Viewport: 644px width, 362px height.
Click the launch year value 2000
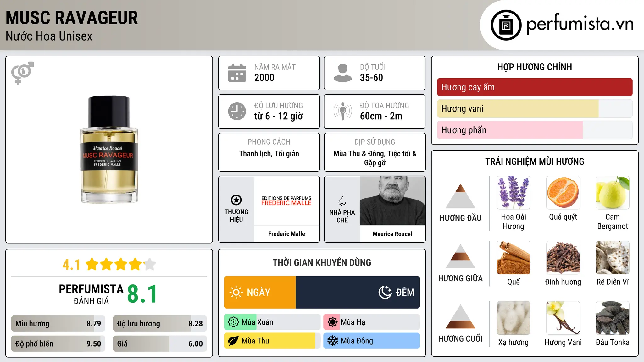pyautogui.click(x=264, y=78)
